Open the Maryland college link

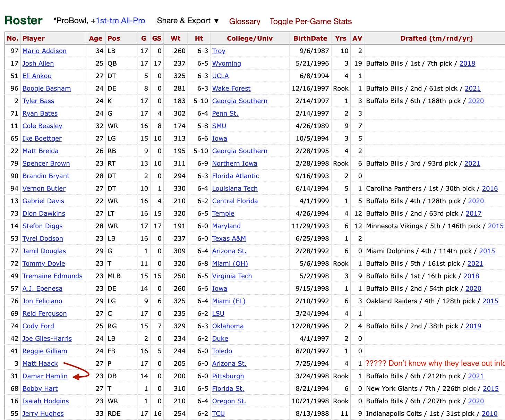226,226
